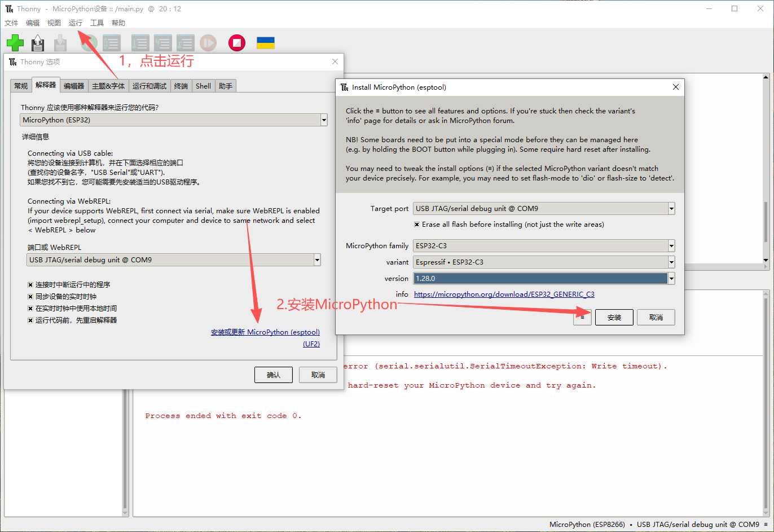
Task: Minimize the Thonny main window
Action: [x=709, y=8]
